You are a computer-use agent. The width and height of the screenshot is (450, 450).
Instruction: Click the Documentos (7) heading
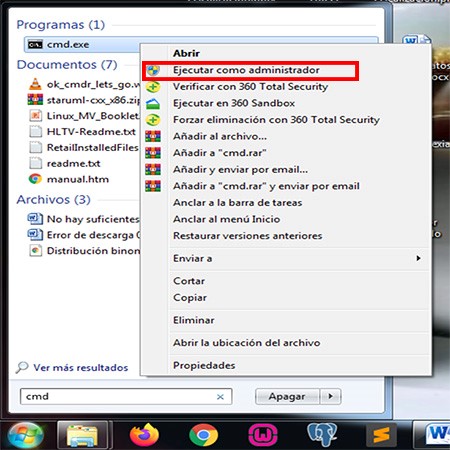click(67, 65)
